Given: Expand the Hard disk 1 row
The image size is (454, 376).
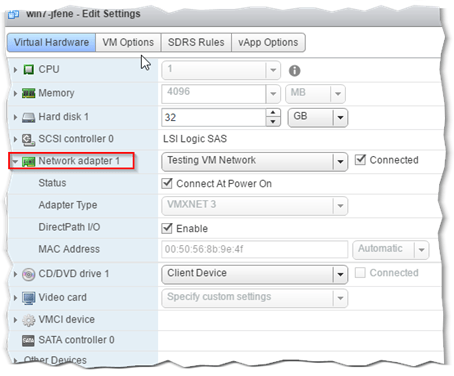Looking at the screenshot, I should pos(15,117).
